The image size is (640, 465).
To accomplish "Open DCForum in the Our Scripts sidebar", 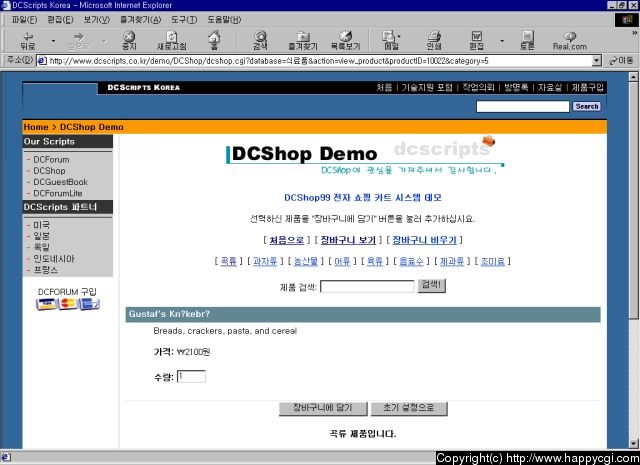I will [x=51, y=160].
